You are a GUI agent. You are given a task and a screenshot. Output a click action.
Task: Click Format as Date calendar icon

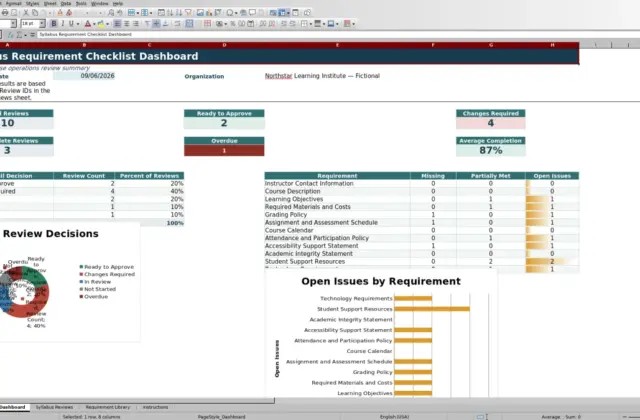point(250,24)
